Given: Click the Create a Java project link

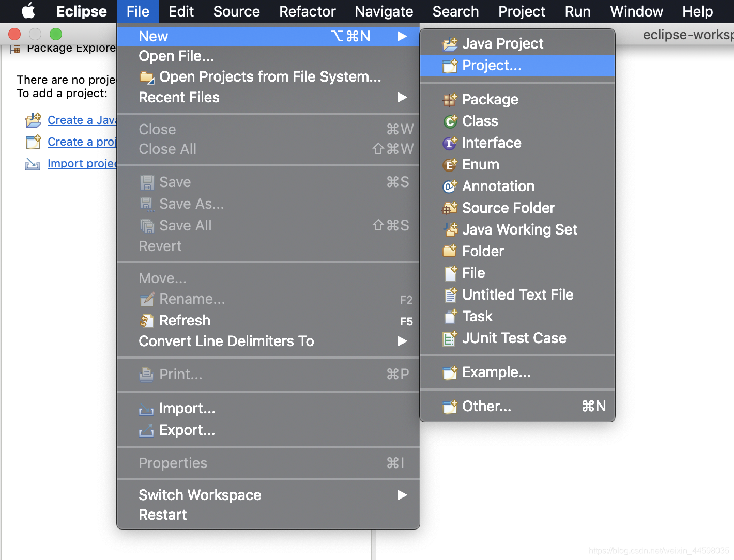Looking at the screenshot, I should click(x=82, y=120).
